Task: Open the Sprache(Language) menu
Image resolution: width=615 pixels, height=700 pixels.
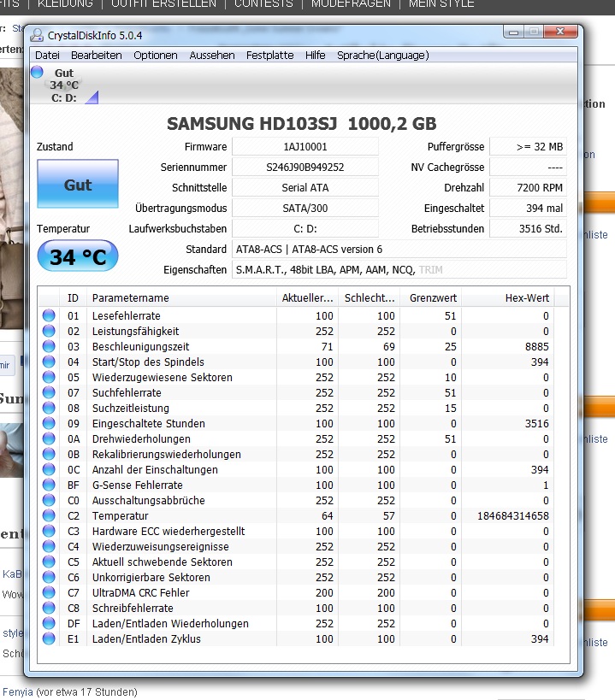Action: [x=382, y=56]
